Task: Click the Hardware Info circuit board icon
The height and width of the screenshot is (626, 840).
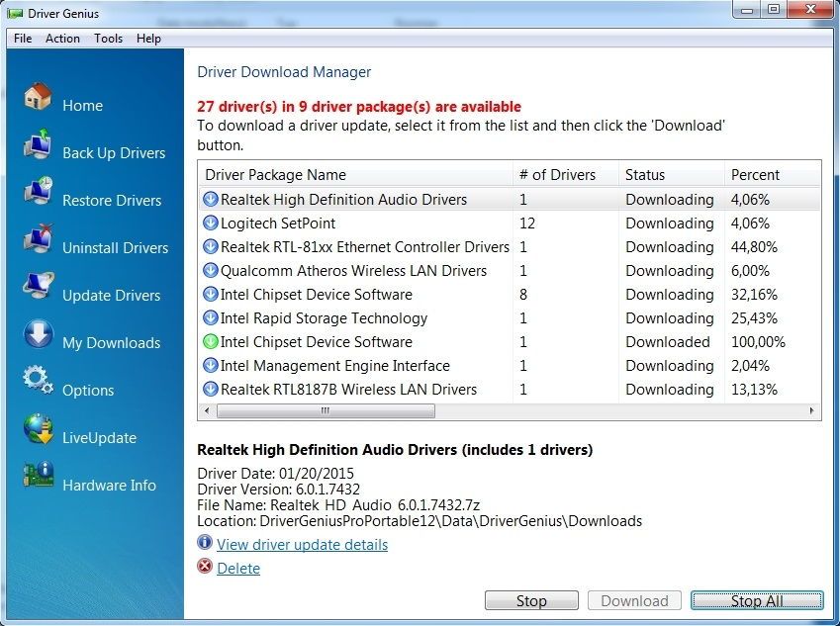Action: [x=38, y=475]
